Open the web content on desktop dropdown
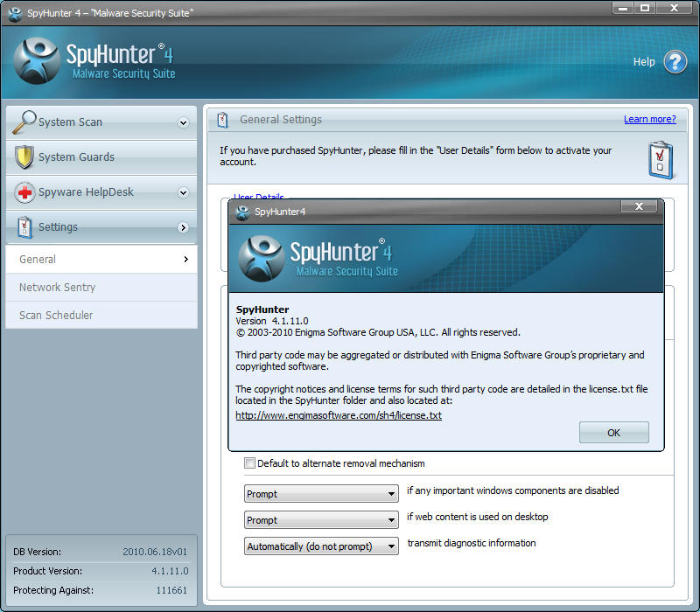 tap(321, 520)
